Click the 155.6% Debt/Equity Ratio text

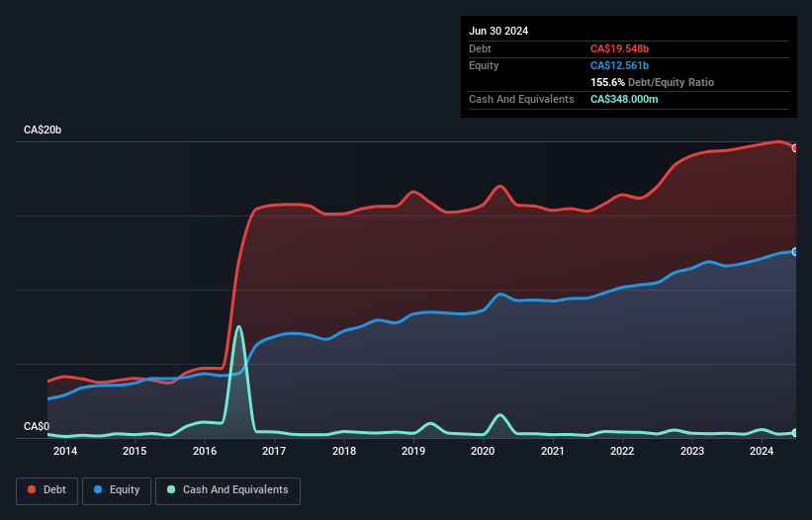coord(652,82)
